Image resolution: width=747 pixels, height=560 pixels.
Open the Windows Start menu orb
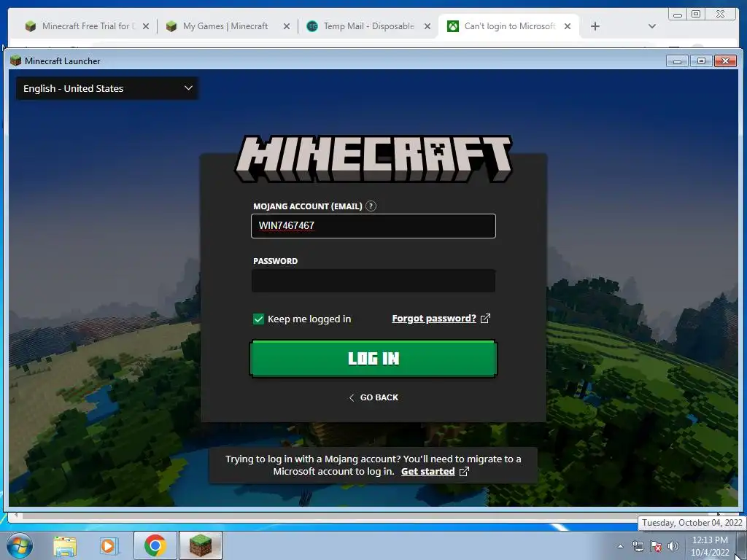tap(20, 545)
